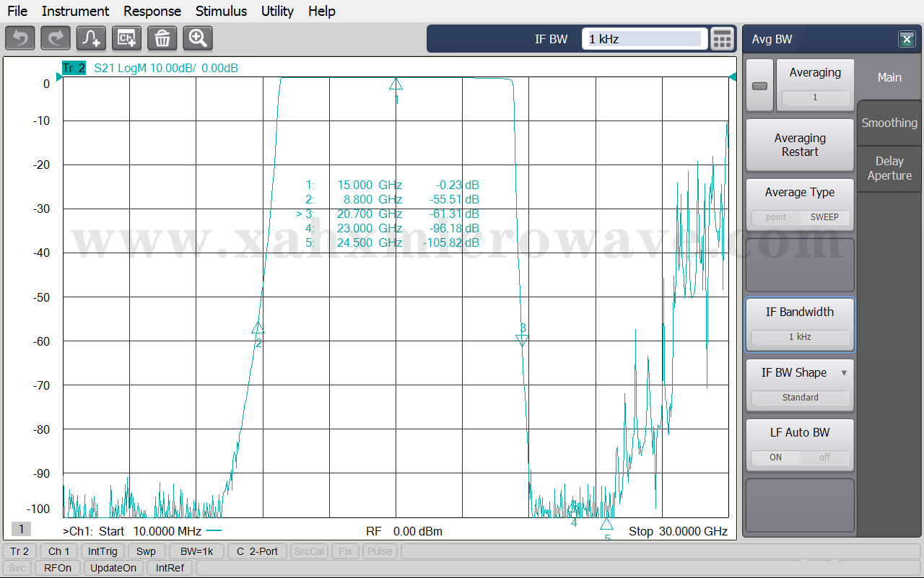The image size is (924, 578).
Task: Toggle LF Auto BW on/off
Action: (x=800, y=445)
